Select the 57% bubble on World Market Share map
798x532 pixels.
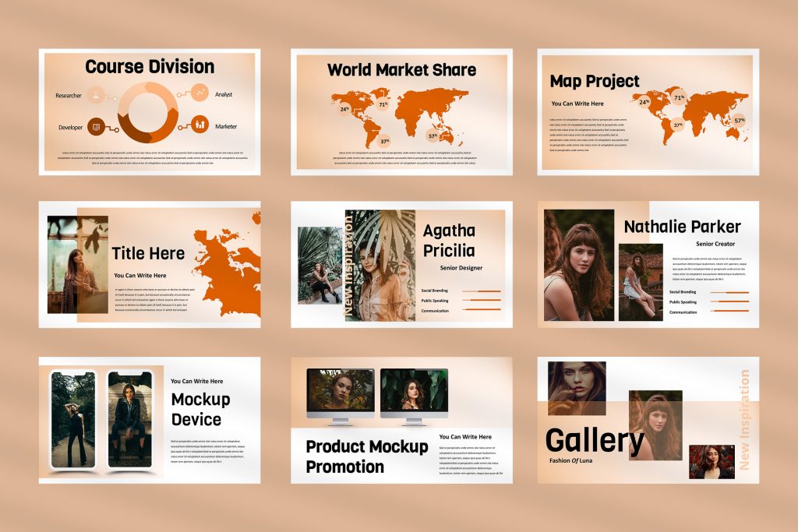tap(433, 136)
